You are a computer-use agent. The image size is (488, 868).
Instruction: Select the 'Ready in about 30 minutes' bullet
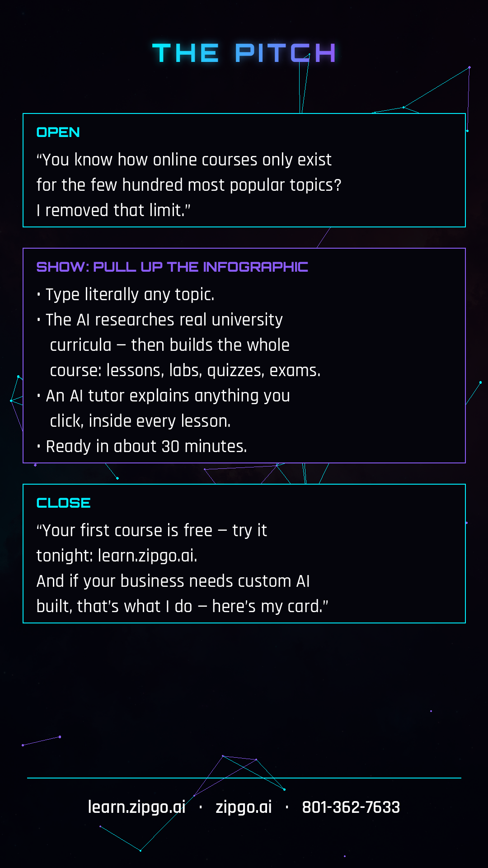click(x=142, y=447)
